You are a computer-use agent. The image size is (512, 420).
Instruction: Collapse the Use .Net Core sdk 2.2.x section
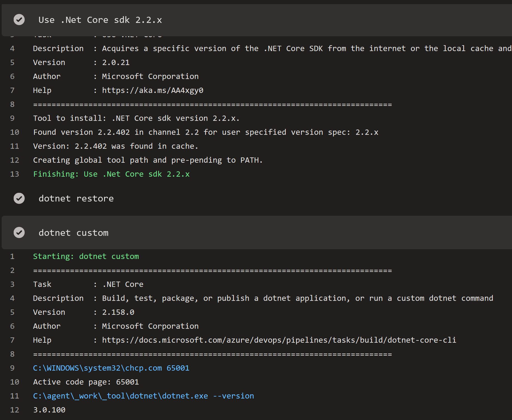click(x=100, y=20)
